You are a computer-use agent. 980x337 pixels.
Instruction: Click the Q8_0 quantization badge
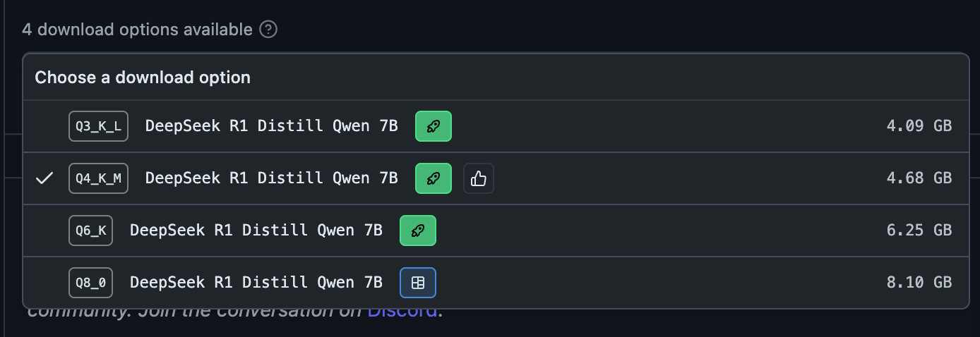[x=90, y=283]
